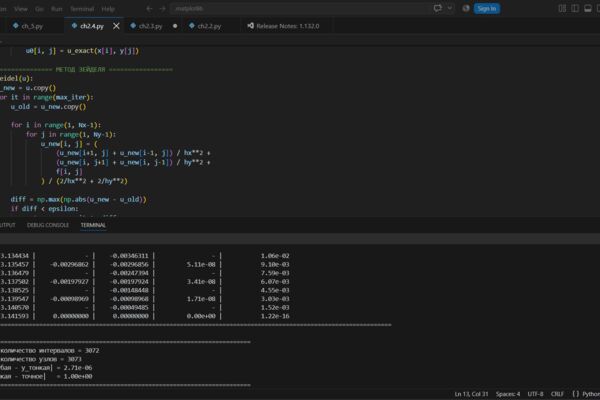Click the CRLF line-ending indicator

[557, 394]
